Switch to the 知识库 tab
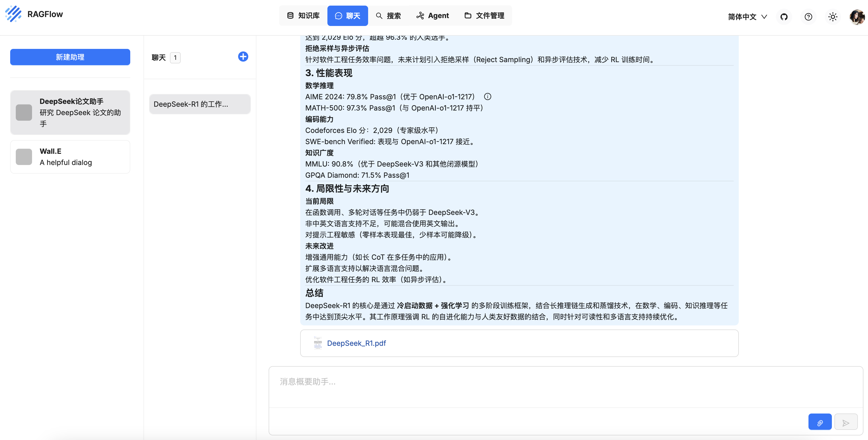The width and height of the screenshot is (868, 440). [x=303, y=16]
